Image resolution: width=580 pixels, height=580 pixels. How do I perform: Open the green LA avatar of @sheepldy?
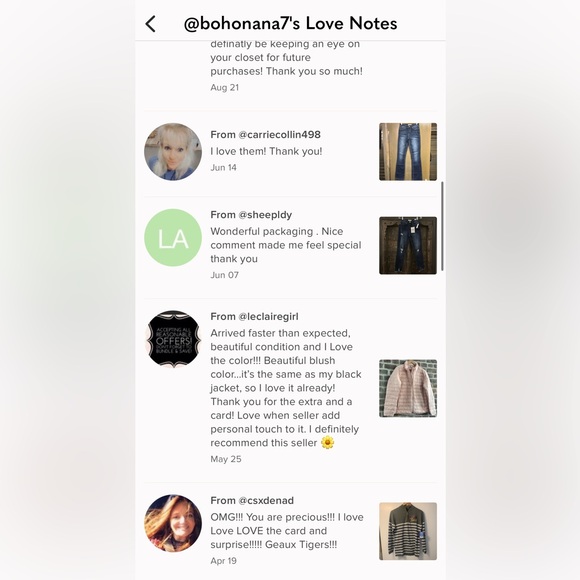click(x=173, y=237)
